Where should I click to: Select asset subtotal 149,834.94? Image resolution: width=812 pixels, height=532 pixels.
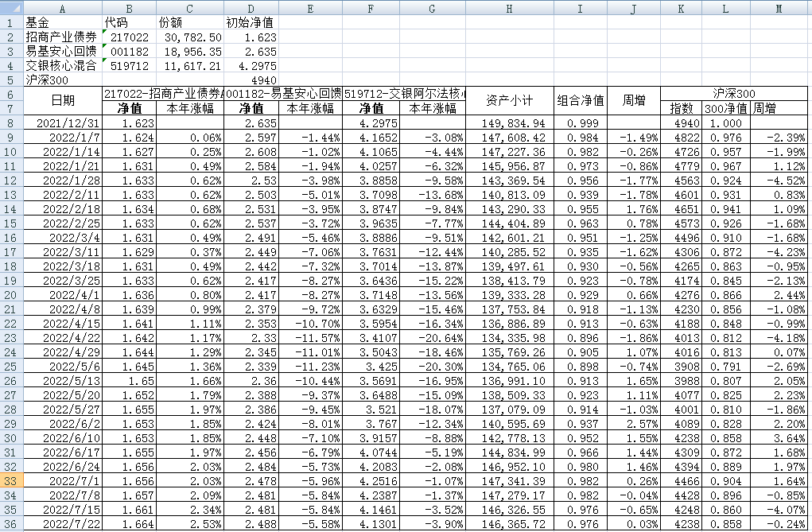click(x=510, y=122)
